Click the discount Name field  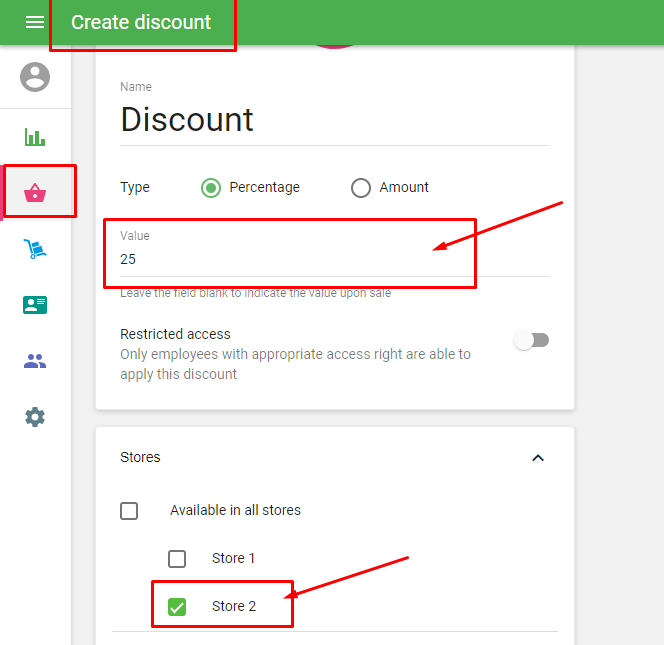334,120
